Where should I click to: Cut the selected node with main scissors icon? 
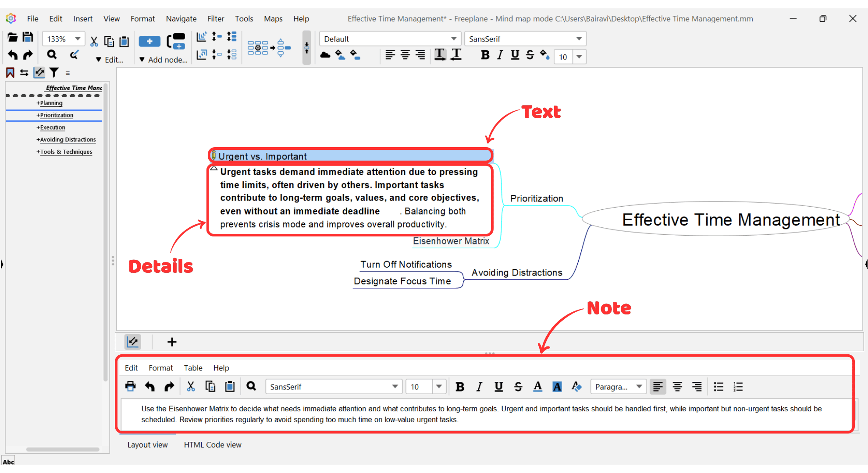click(x=94, y=42)
